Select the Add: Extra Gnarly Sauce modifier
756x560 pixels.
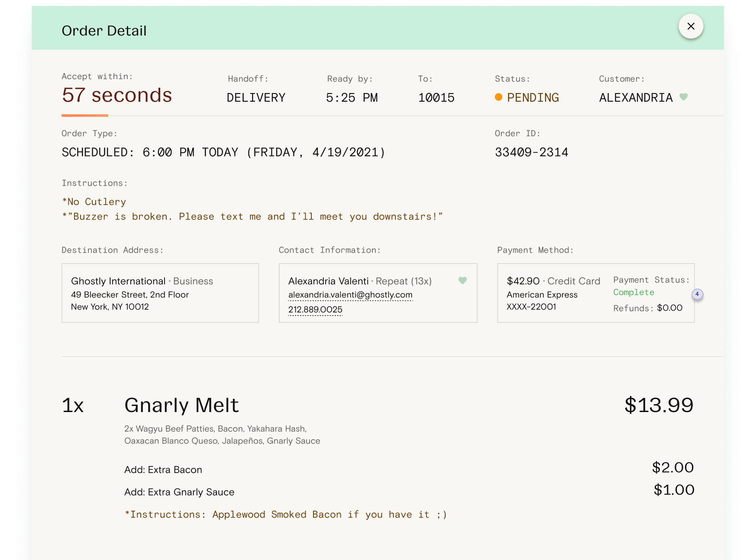coord(179,492)
